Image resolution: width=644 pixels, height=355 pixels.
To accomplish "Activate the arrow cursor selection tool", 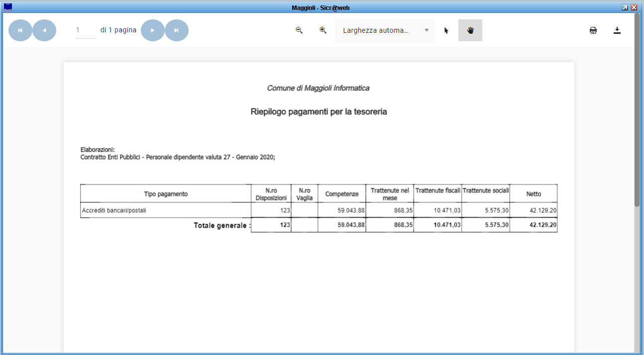I will [x=446, y=30].
